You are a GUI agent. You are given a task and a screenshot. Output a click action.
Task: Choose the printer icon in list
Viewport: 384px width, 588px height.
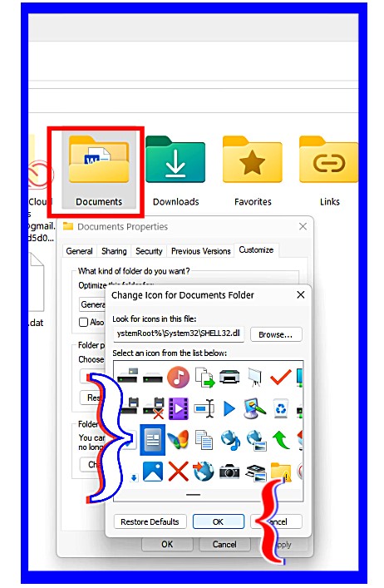229,376
